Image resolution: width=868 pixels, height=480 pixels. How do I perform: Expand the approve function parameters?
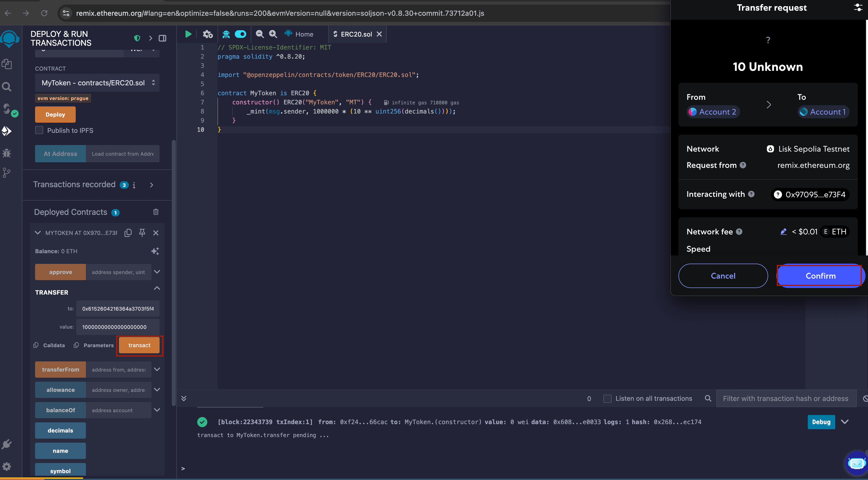point(157,272)
